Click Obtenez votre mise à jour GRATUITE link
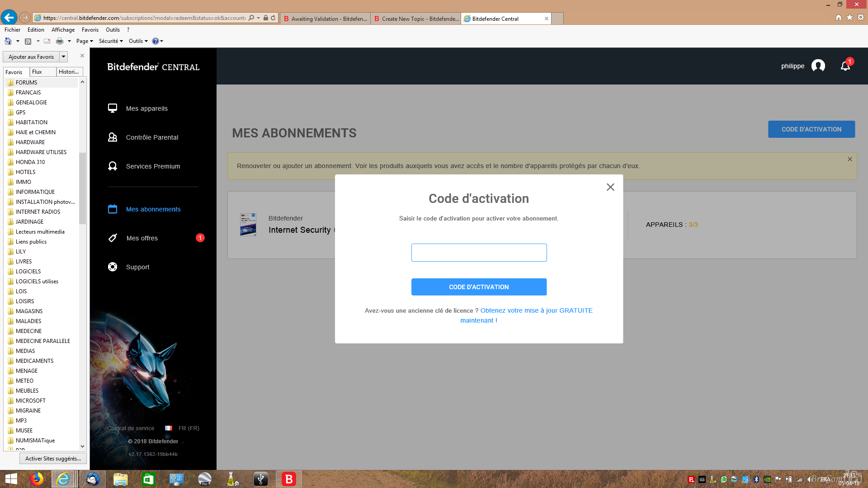 click(526, 315)
